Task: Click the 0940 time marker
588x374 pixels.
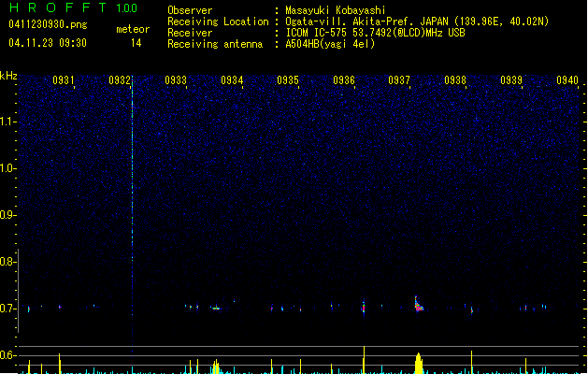Action: [x=567, y=80]
